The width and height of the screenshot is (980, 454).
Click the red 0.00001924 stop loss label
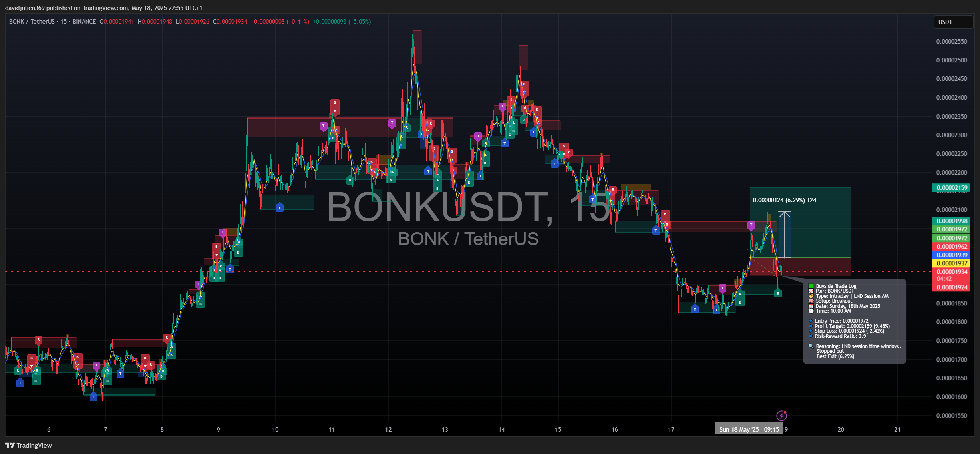[x=952, y=287]
